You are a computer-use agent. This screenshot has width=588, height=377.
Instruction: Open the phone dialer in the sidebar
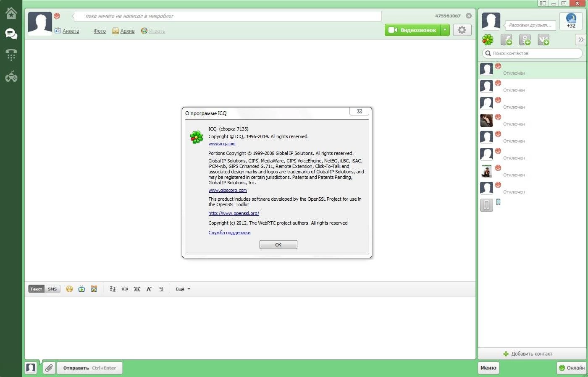[11, 55]
